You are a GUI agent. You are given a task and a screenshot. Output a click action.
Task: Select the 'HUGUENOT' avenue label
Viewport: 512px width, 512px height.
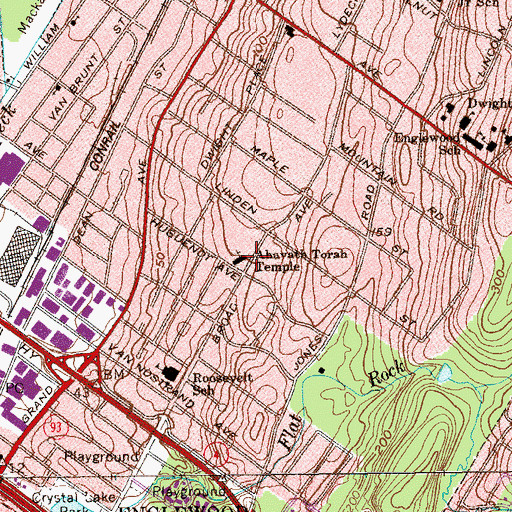pyautogui.click(x=183, y=238)
